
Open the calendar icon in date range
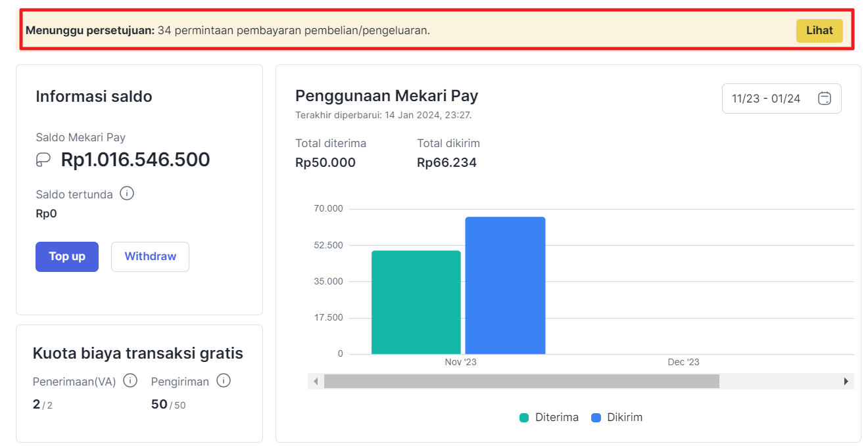(x=825, y=99)
